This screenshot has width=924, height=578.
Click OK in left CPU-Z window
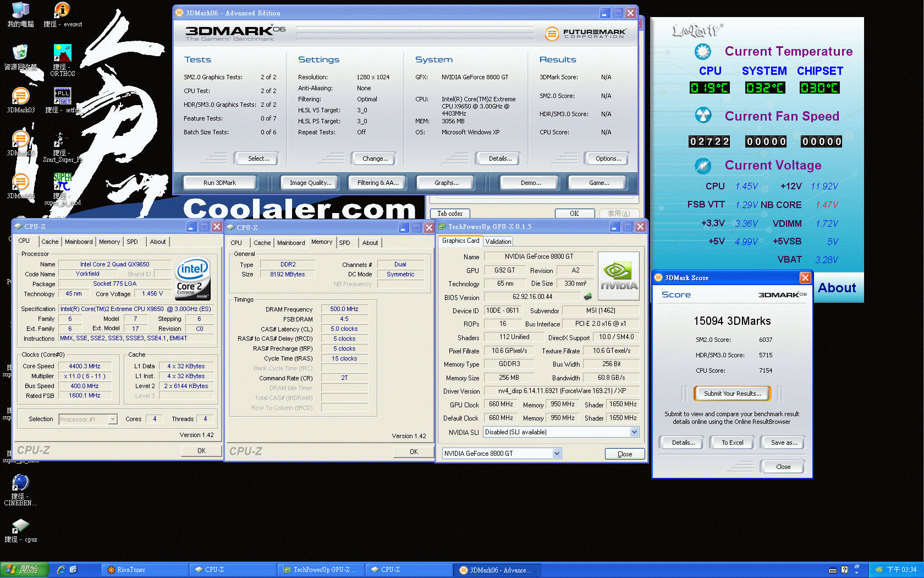tap(201, 451)
